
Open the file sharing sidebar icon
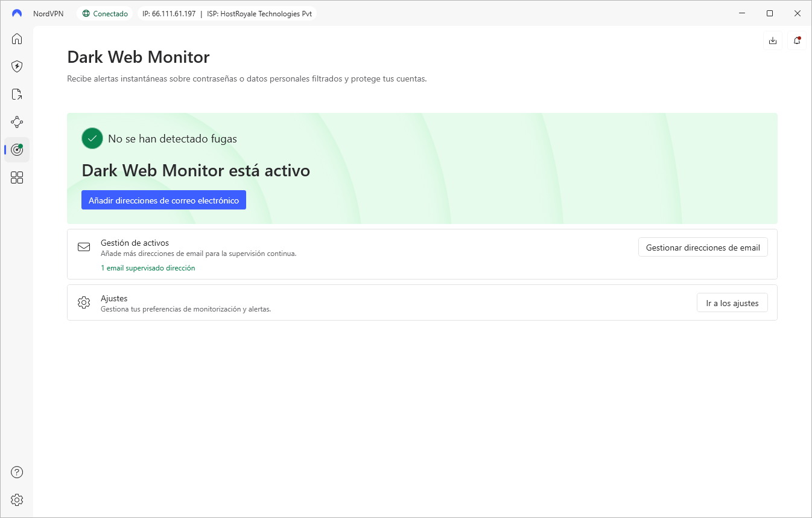[x=16, y=94]
